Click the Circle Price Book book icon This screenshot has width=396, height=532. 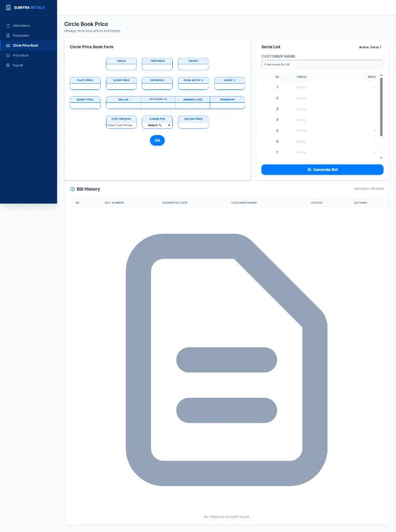pos(8,46)
